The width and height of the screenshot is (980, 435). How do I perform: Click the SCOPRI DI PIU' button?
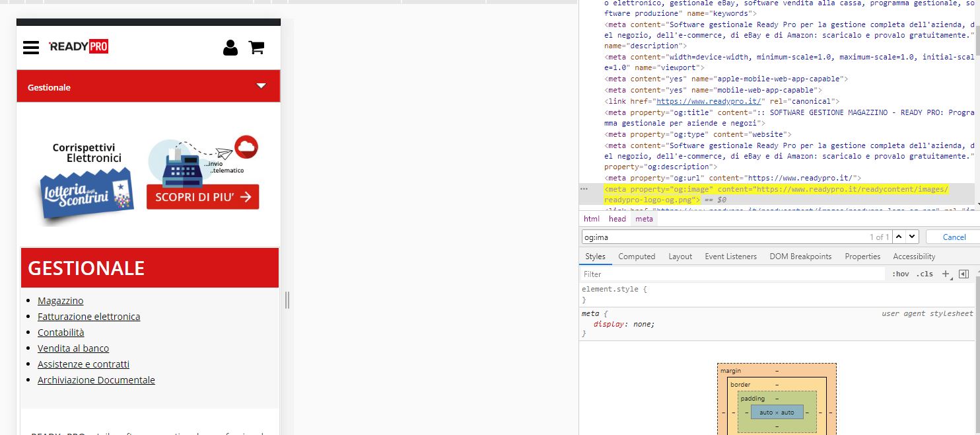click(x=203, y=197)
